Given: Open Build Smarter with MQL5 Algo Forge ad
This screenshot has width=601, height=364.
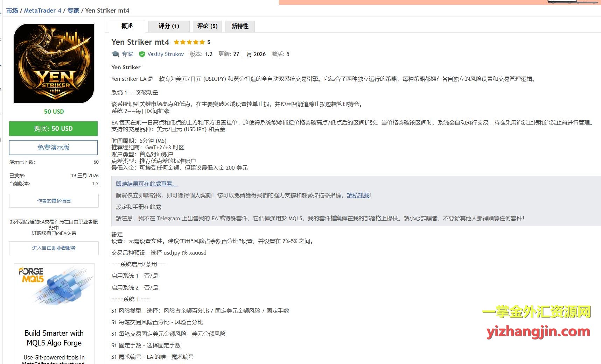Looking at the screenshot, I should pyautogui.click(x=54, y=338).
